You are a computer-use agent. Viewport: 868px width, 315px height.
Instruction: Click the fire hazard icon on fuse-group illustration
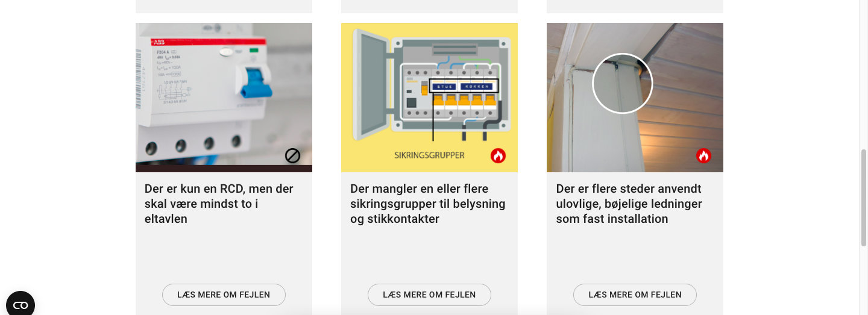coord(498,156)
